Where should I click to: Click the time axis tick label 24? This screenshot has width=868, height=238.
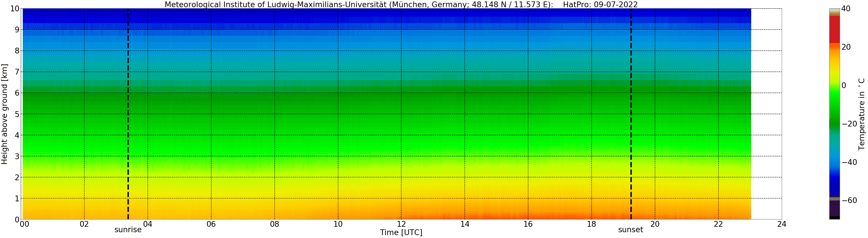782,224
